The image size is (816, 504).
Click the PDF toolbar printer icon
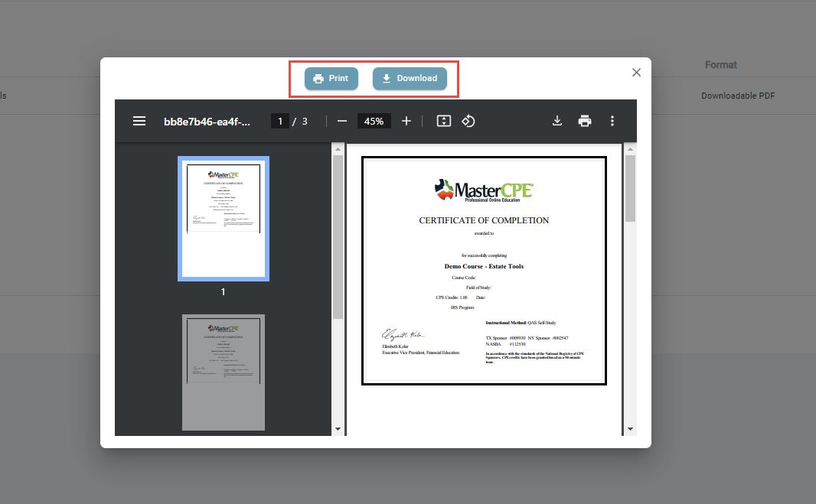[584, 121]
